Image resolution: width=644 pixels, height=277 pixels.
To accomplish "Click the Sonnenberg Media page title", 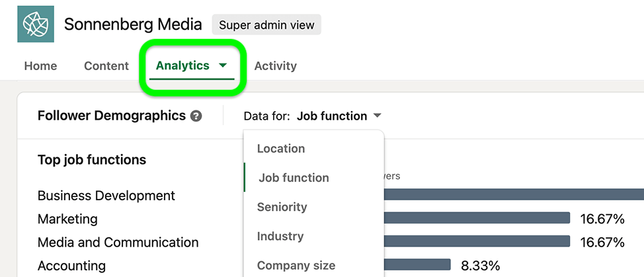I will [x=133, y=24].
